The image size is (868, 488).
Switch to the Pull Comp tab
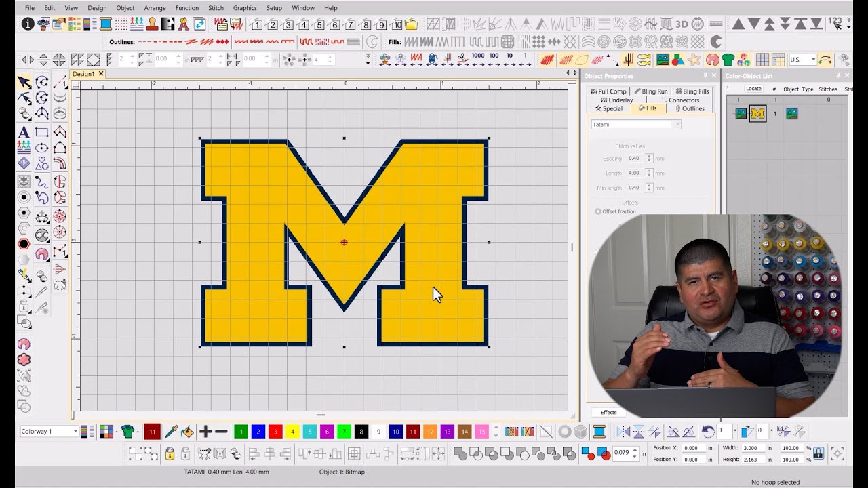coord(608,91)
